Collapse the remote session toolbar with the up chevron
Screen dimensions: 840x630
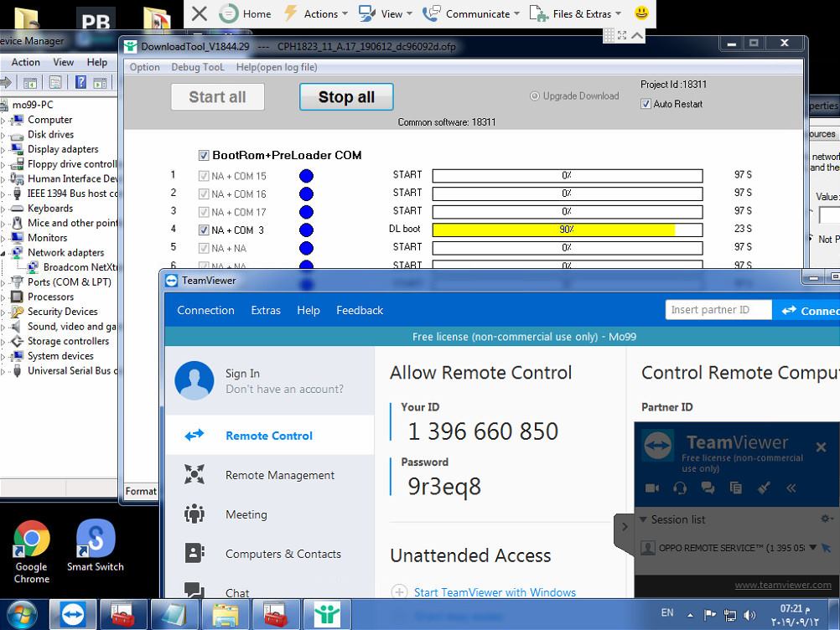(637, 35)
